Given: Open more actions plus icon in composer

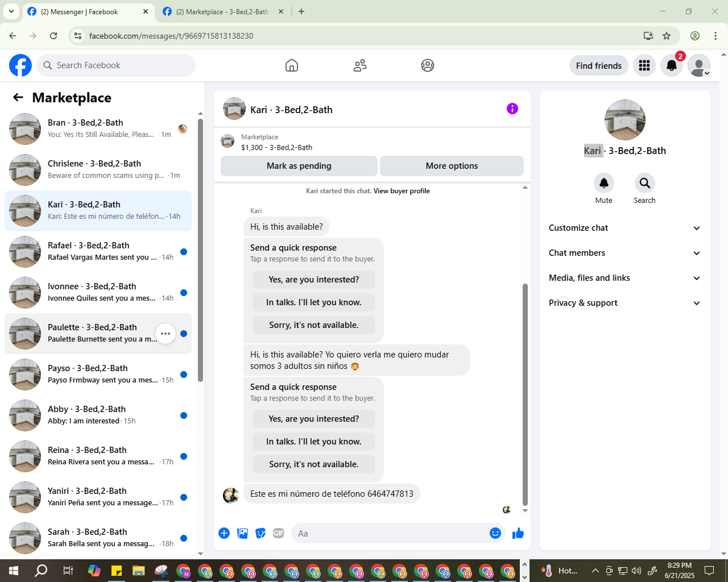Looking at the screenshot, I should pos(224,533).
